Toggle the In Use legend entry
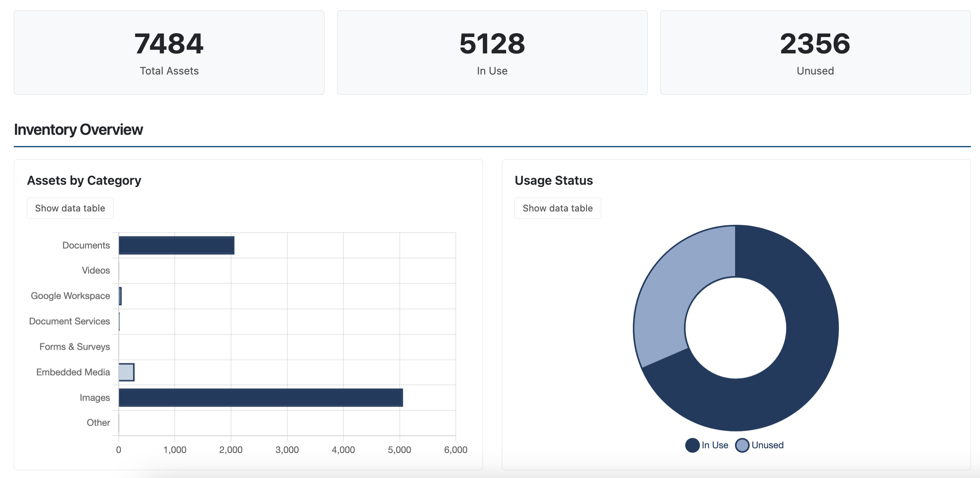Image resolution: width=980 pixels, height=478 pixels. [x=714, y=445]
